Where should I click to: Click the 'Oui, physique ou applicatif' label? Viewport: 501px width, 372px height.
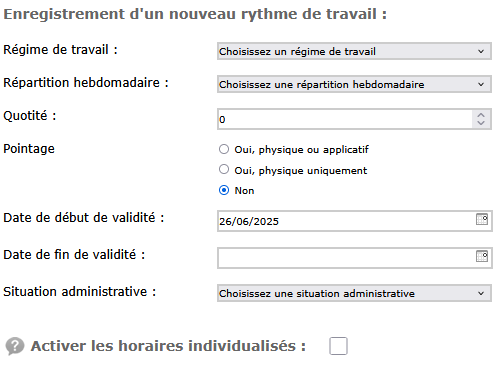pyautogui.click(x=301, y=150)
